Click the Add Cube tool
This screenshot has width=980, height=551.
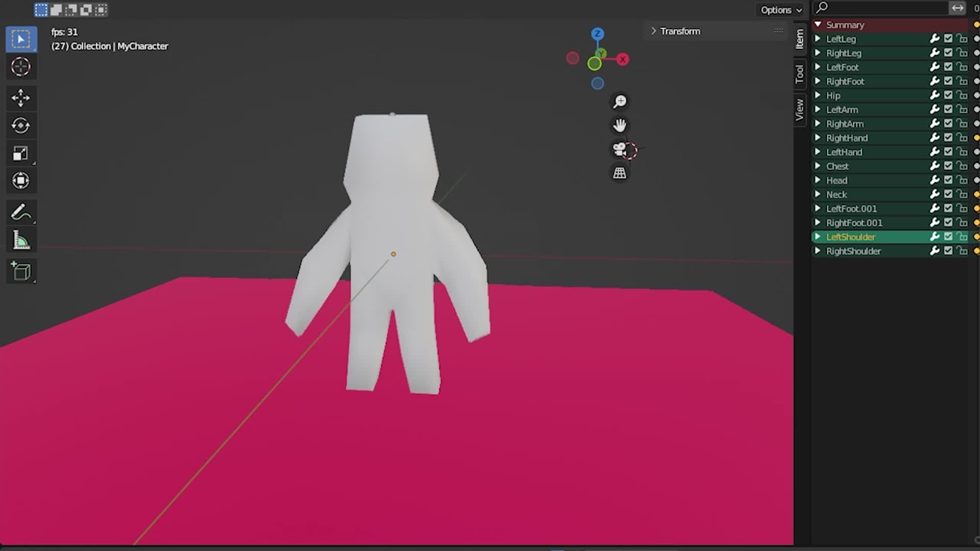(x=21, y=271)
